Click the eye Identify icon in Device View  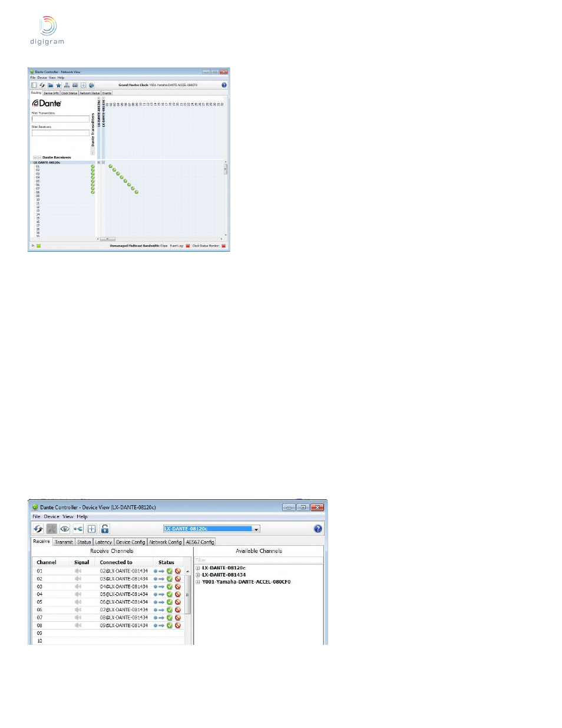pyautogui.click(x=65, y=529)
